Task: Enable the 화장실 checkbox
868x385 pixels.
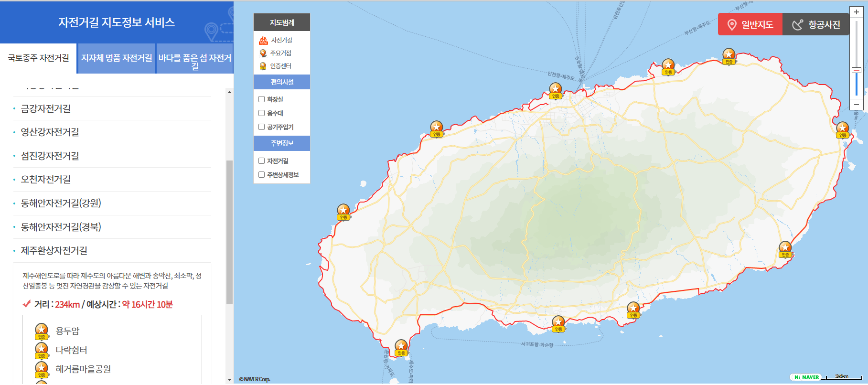Action: pyautogui.click(x=261, y=99)
